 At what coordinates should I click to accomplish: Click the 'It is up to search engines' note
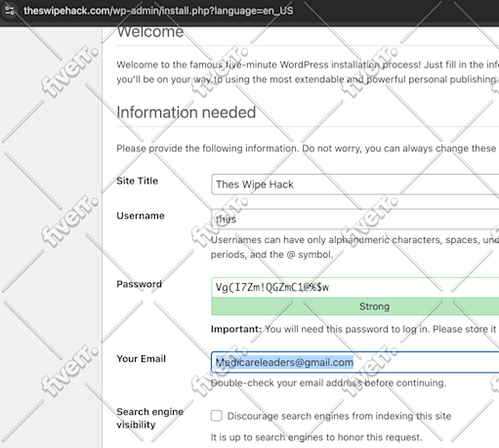(316, 437)
